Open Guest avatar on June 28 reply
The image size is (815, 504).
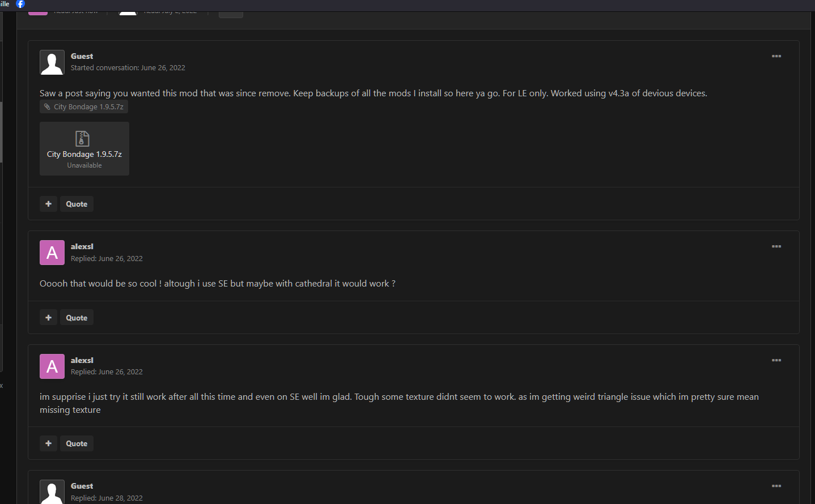pos(52,492)
